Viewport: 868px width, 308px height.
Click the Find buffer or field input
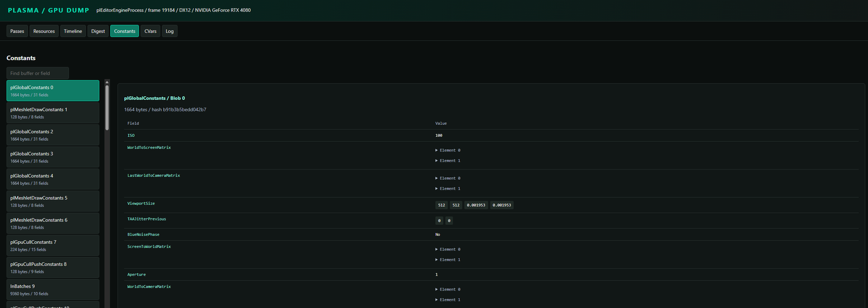37,73
